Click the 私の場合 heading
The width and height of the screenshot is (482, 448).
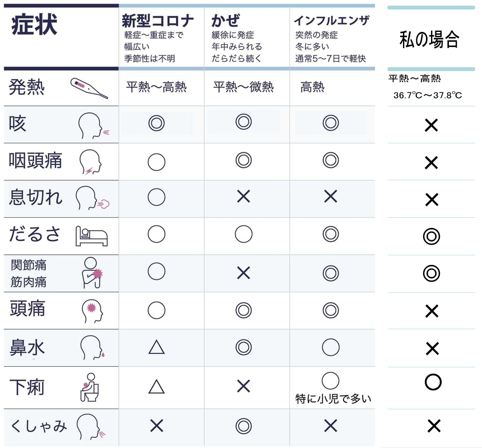point(430,39)
